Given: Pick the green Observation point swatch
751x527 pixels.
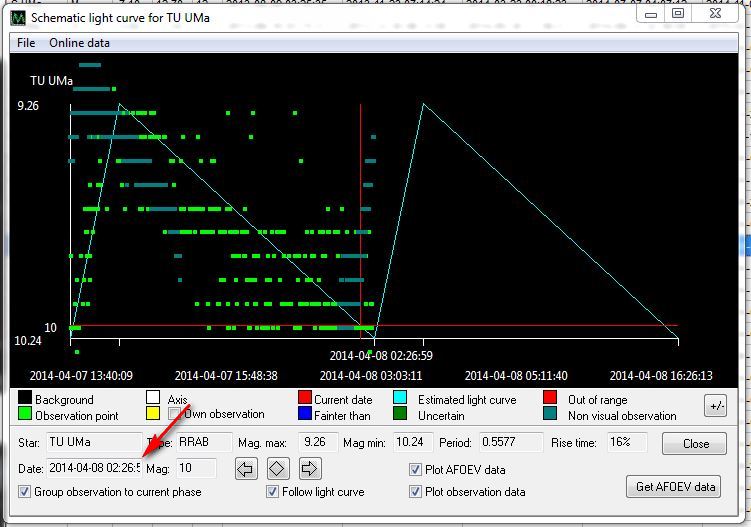Looking at the screenshot, I should click(x=25, y=413).
